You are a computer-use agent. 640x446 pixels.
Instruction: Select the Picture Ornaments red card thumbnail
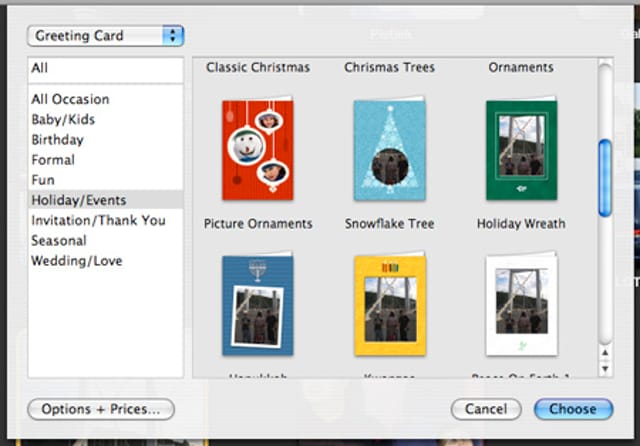(258, 149)
